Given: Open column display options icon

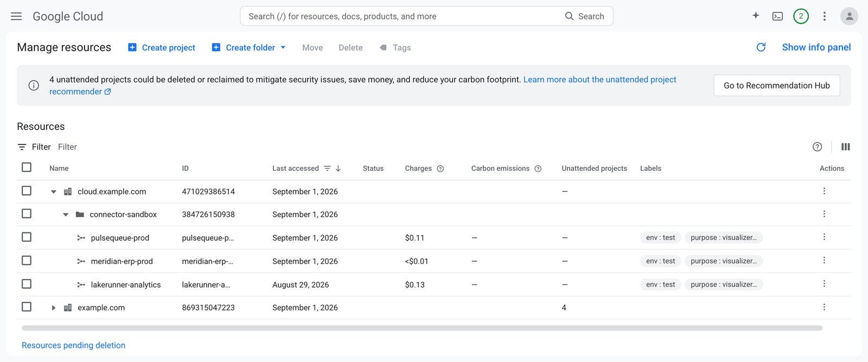Looking at the screenshot, I should point(845,147).
